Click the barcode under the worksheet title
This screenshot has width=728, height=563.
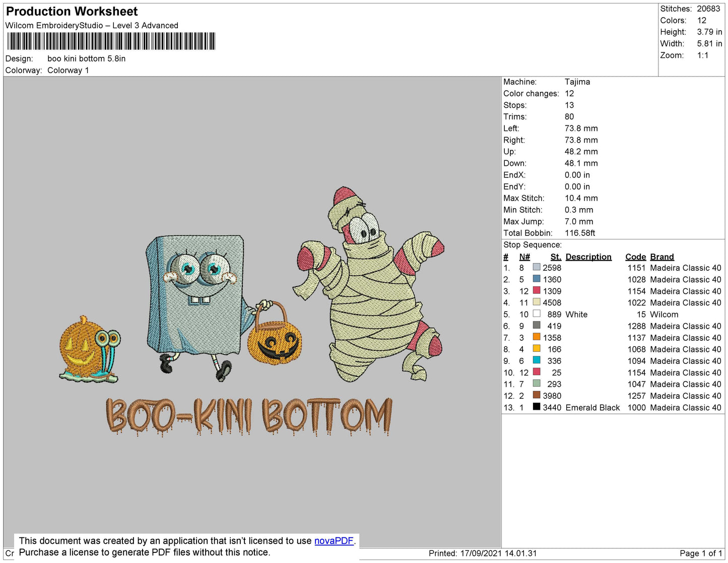tap(111, 41)
